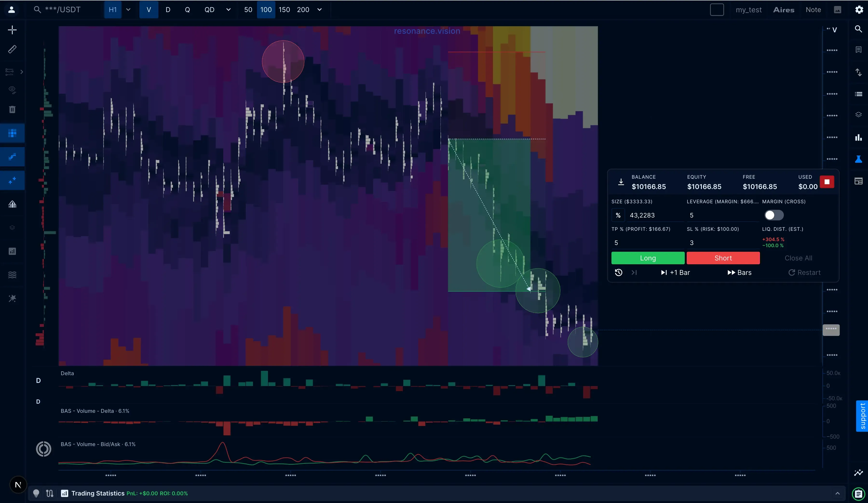Open settings gear icon
The image size is (868, 503).
[859, 10]
